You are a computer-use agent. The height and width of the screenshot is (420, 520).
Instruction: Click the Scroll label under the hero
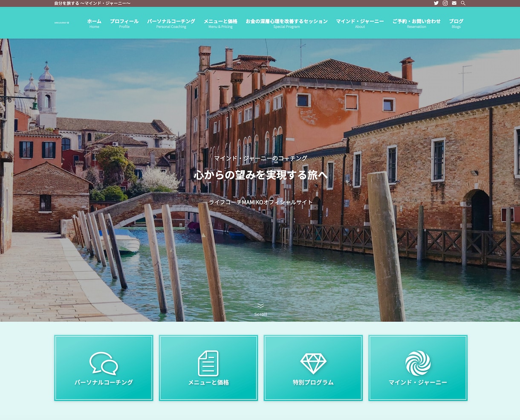260,314
